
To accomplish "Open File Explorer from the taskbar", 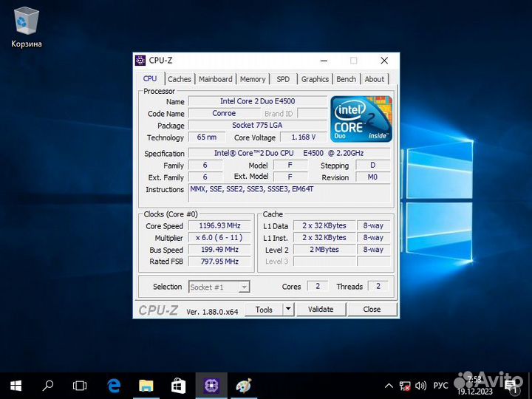I will (x=146, y=386).
